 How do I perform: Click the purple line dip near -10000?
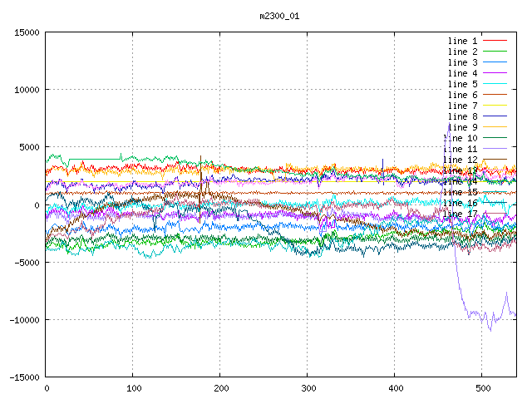click(x=490, y=327)
